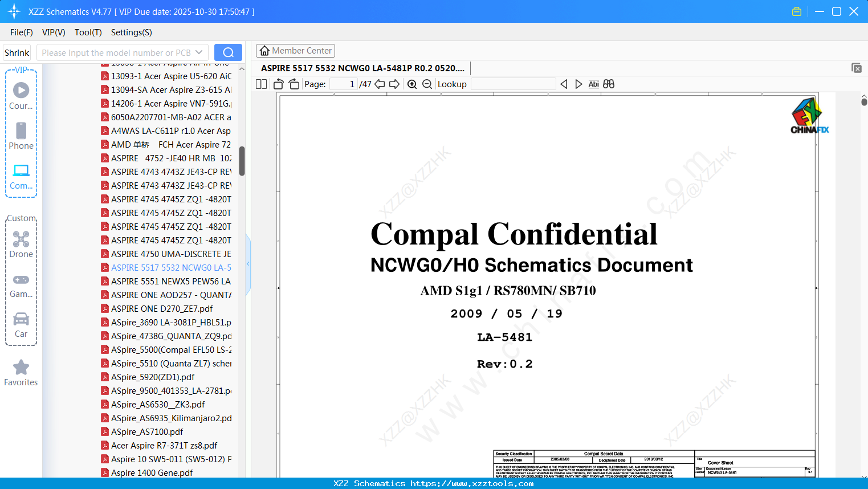Open 14206-1 Acer Aspire VN7-591G file
The image size is (868, 489).
(166, 103)
